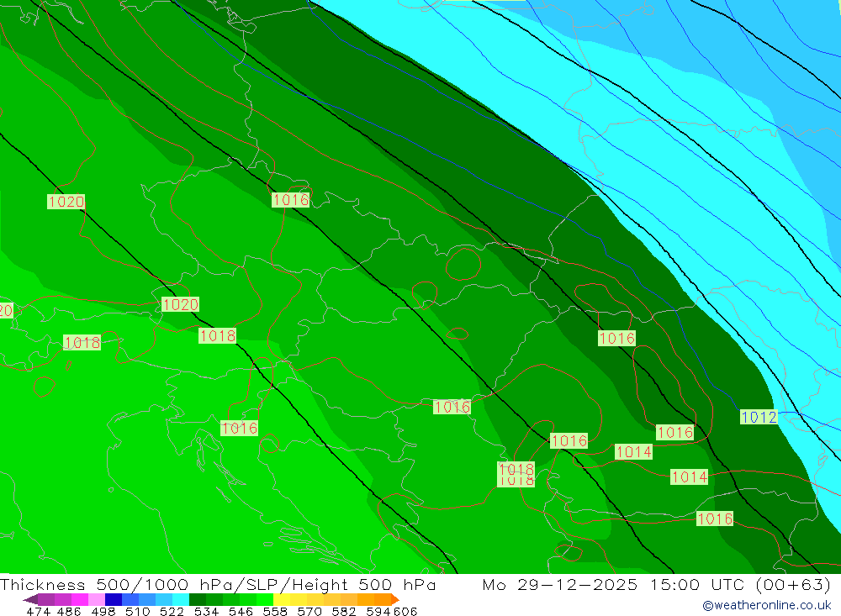Screen dimensions: 841x616
Task: Click the 1014 label beside the 1016 labels
Action: pos(633,452)
